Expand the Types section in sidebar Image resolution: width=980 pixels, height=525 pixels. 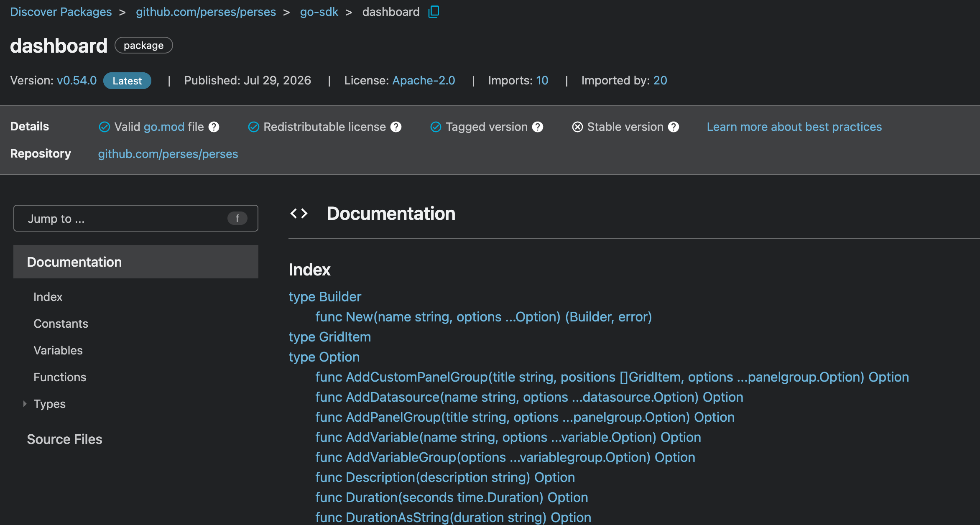25,404
